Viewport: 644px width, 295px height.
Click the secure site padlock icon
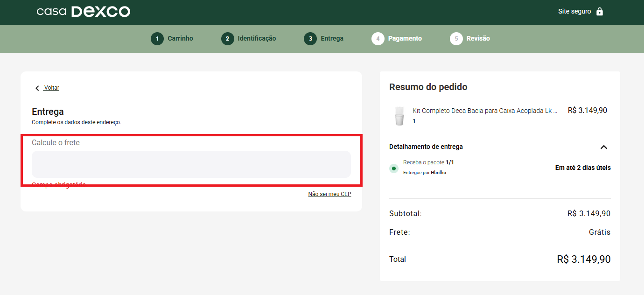(600, 11)
